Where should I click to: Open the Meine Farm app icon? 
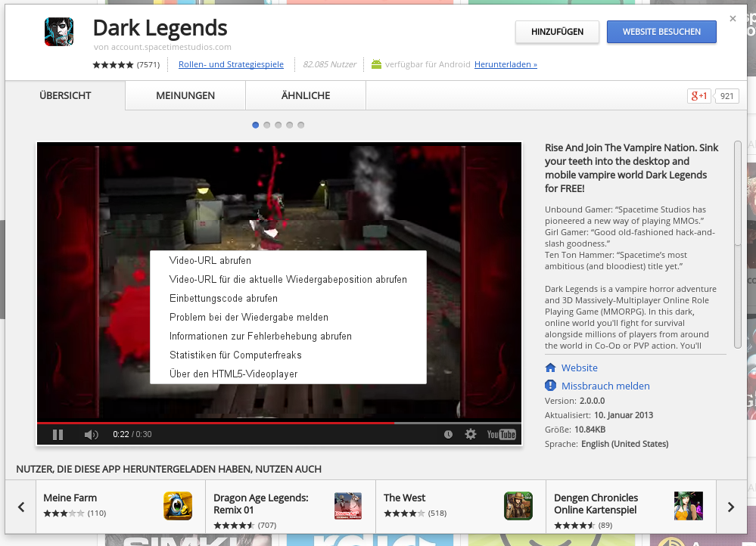pyautogui.click(x=178, y=505)
